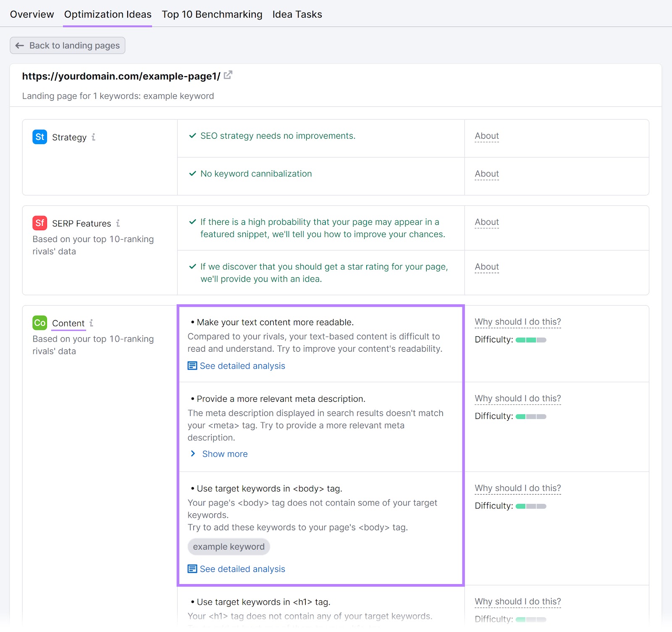Click the Content Co badge icon

click(40, 323)
